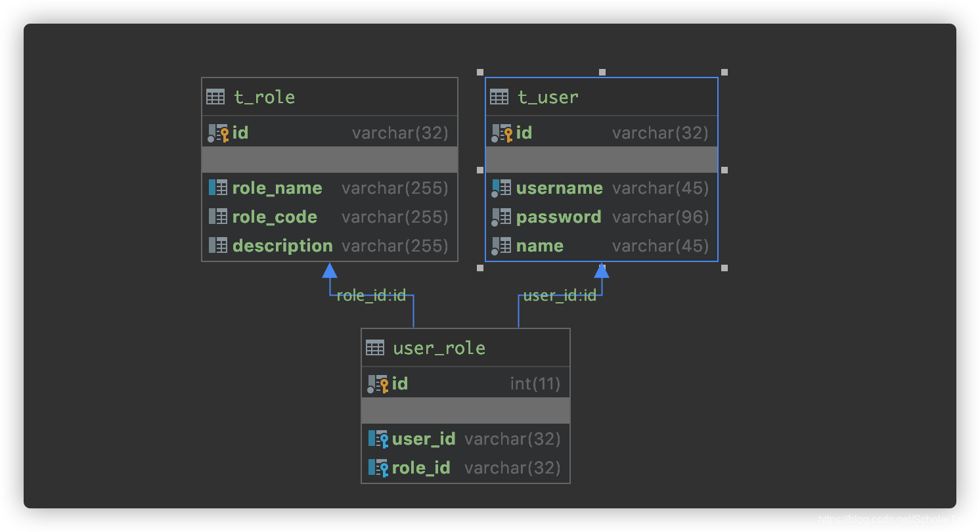Click the column icon beside password
This screenshot has height=532, width=980.
(x=502, y=217)
